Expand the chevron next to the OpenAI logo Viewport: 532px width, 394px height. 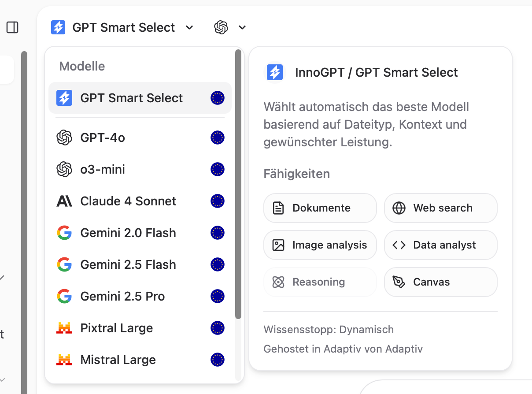point(242,28)
